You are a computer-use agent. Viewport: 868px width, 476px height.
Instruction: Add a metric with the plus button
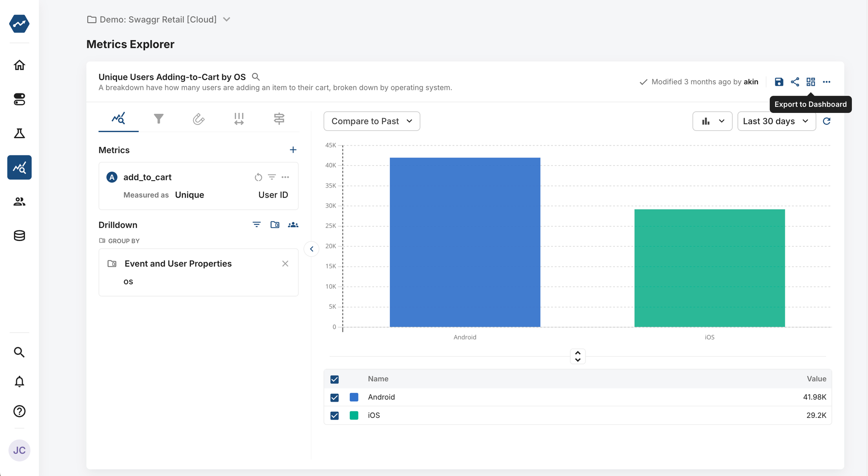point(293,149)
